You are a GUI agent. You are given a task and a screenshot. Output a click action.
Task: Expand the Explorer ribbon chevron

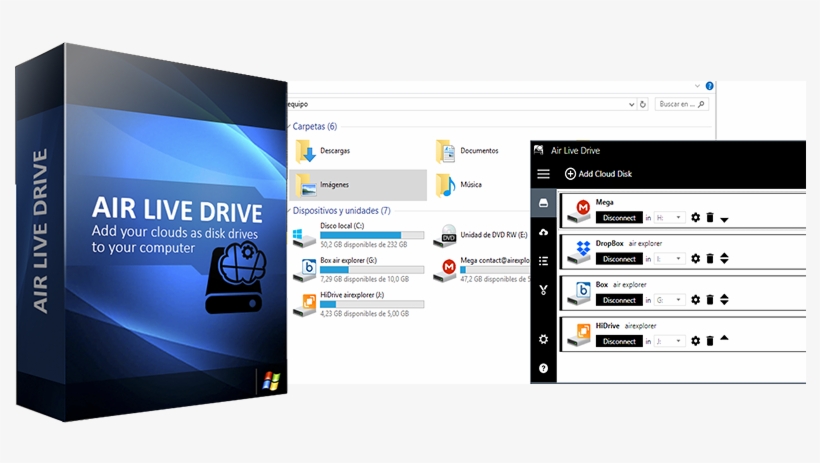[697, 86]
